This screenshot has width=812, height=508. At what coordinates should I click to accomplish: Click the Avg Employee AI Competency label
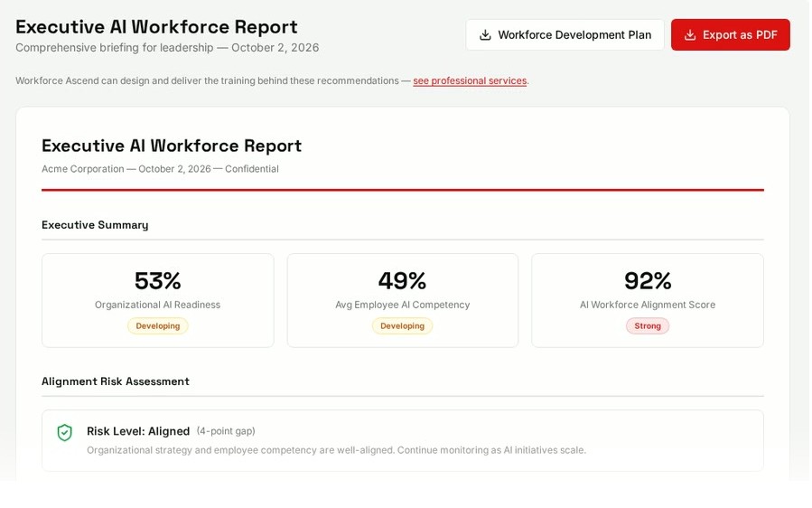click(x=402, y=305)
